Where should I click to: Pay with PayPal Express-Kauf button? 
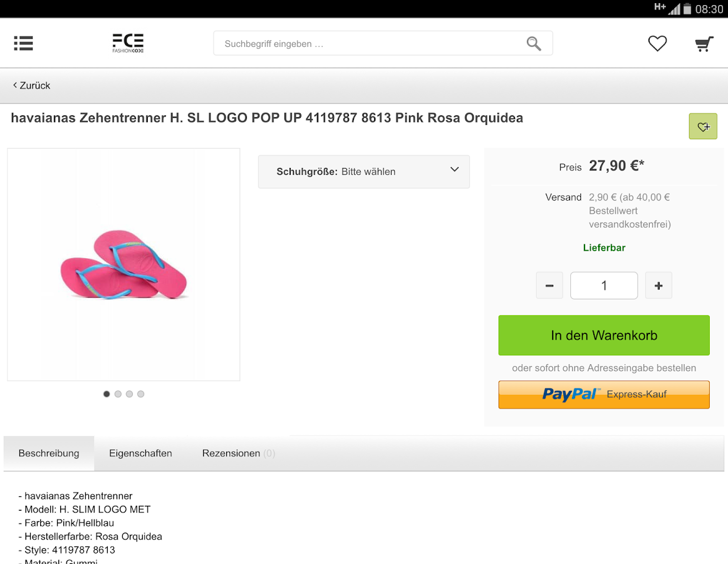[x=604, y=395]
